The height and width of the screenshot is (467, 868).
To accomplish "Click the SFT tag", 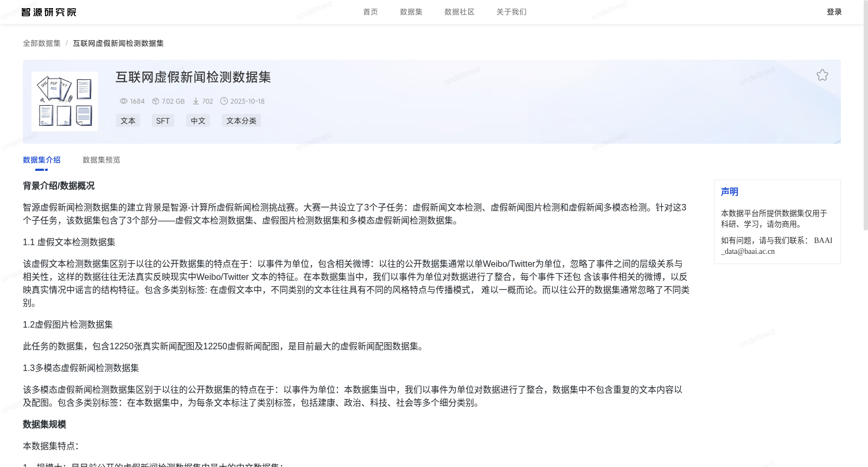I will pyautogui.click(x=163, y=120).
